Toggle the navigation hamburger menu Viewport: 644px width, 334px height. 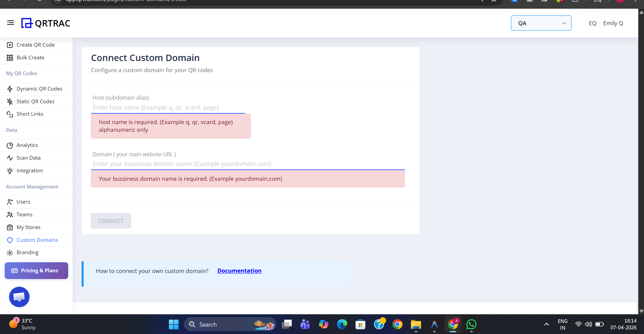[10, 22]
